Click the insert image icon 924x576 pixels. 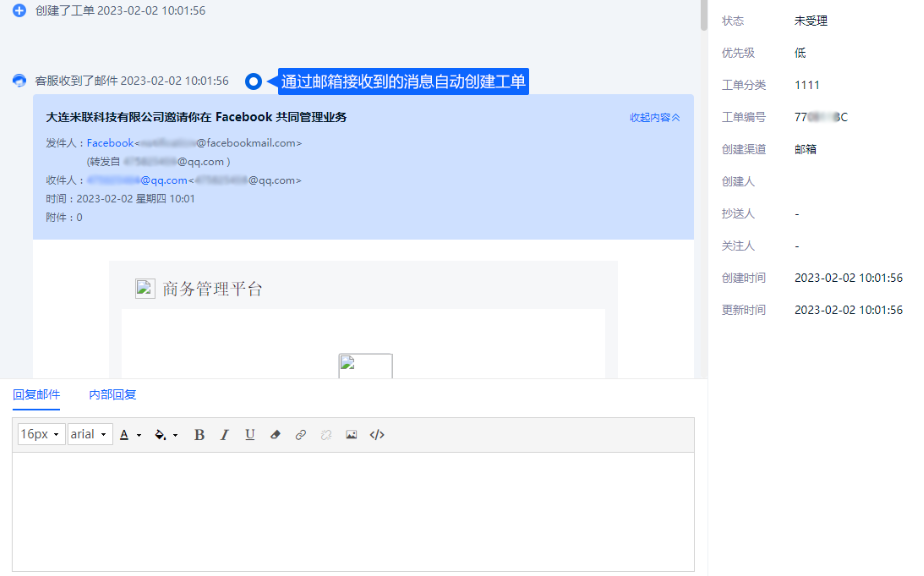pyautogui.click(x=351, y=435)
